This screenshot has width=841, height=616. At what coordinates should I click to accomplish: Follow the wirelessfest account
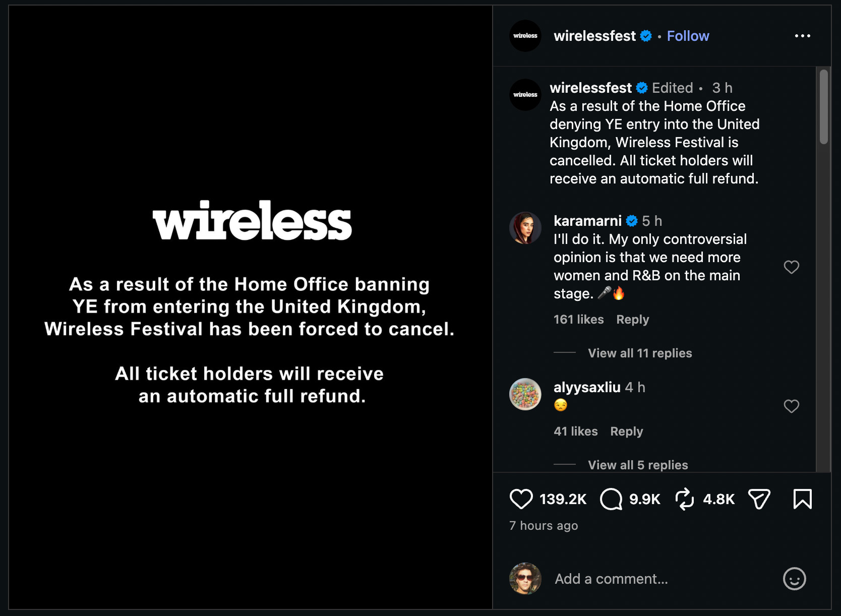tap(688, 36)
